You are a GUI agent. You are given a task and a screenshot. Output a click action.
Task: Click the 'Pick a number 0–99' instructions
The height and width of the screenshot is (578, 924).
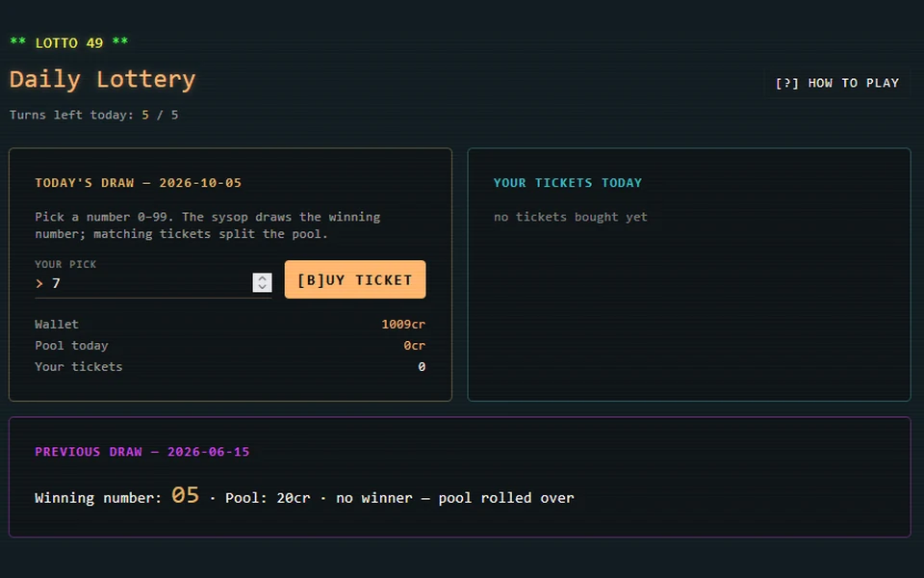[208, 225]
